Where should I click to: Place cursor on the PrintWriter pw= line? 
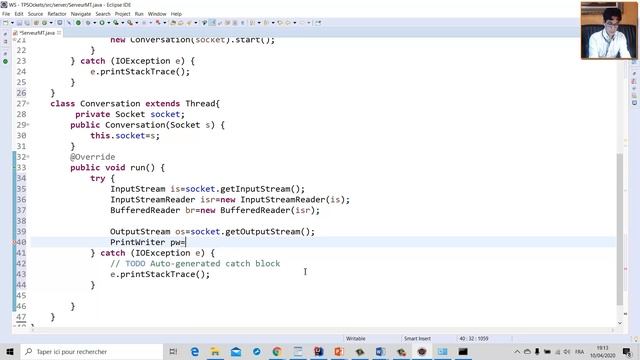pos(323,242)
